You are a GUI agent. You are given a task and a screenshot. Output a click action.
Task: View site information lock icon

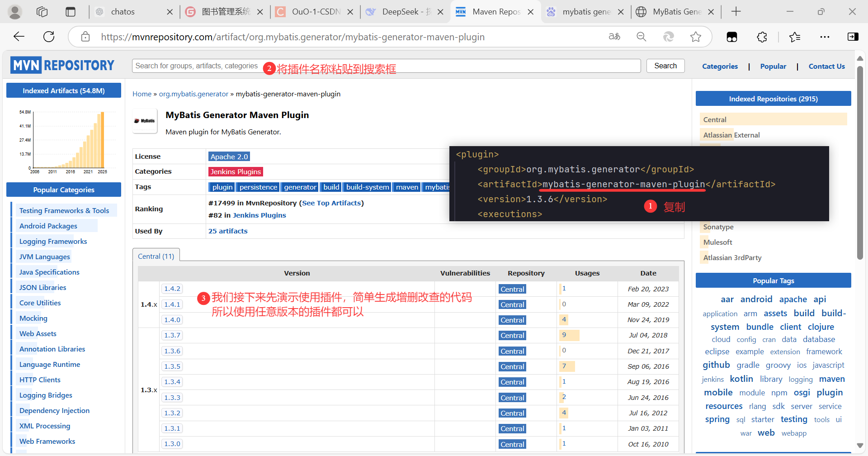85,37
